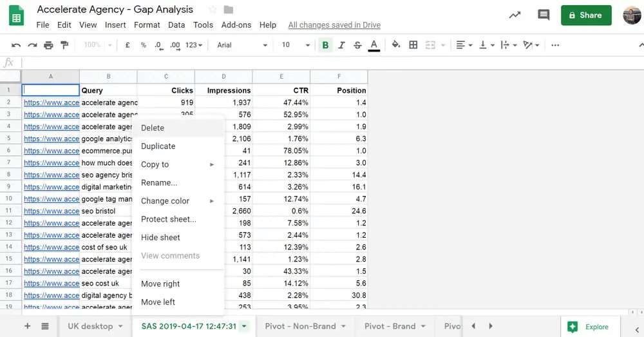
Task: Move document using the folder icon
Action: click(229, 10)
